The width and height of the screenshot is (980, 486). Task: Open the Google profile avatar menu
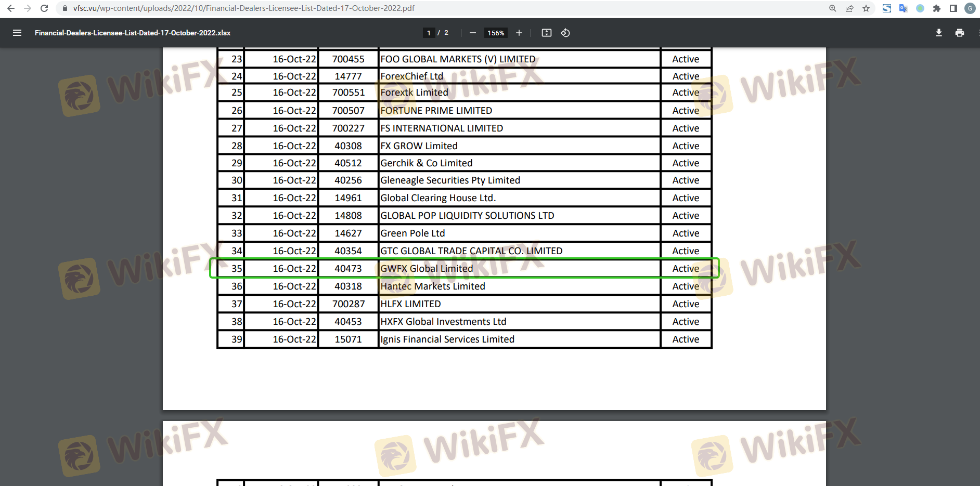[970, 8]
